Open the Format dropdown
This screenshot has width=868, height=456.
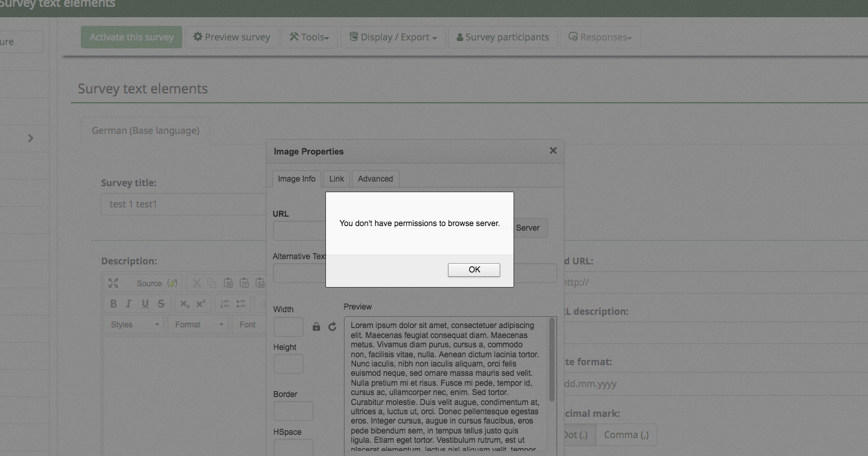point(199,325)
